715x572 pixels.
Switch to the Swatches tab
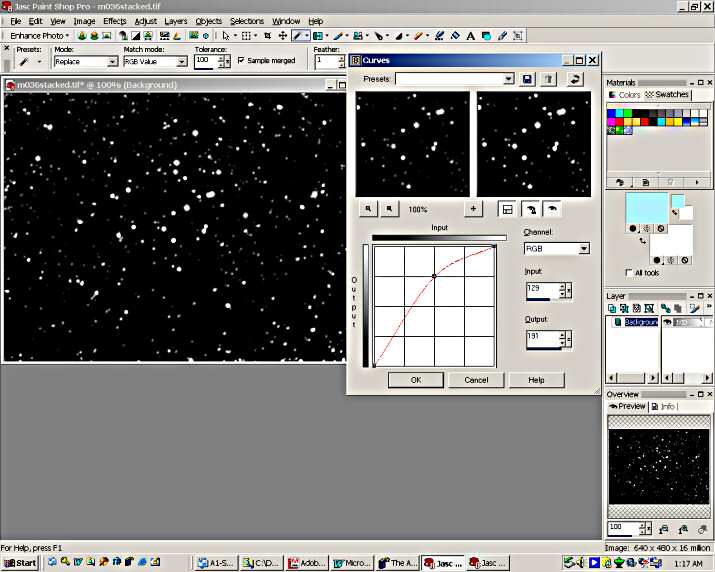666,95
